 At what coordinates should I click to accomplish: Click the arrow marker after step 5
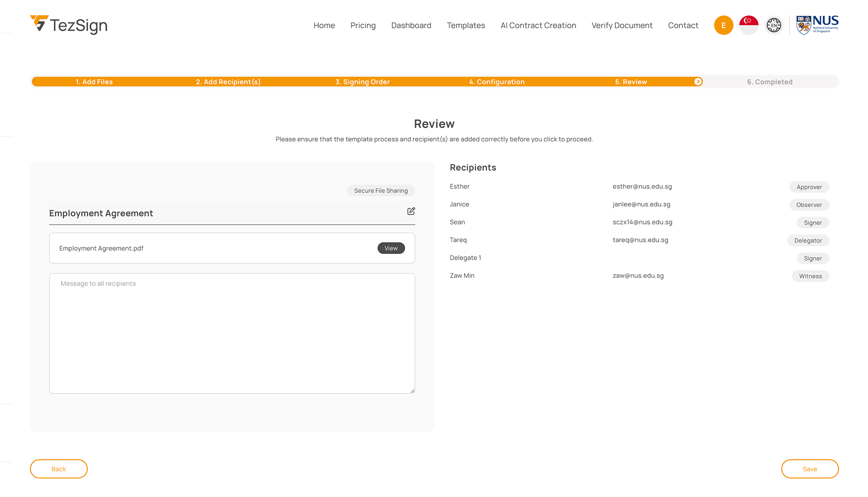point(698,82)
